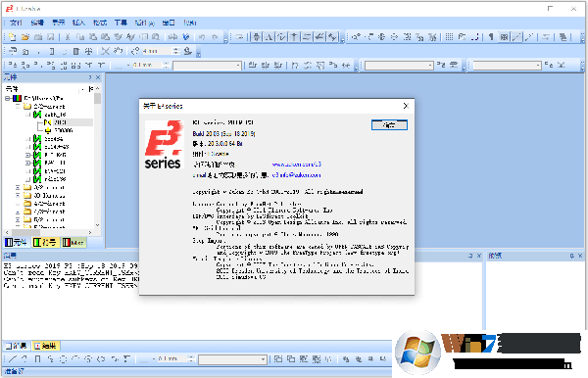Image resolution: width=588 pixels, height=378 pixels.
Task: Click the New Project icon in toolbar
Action: pos(13,36)
